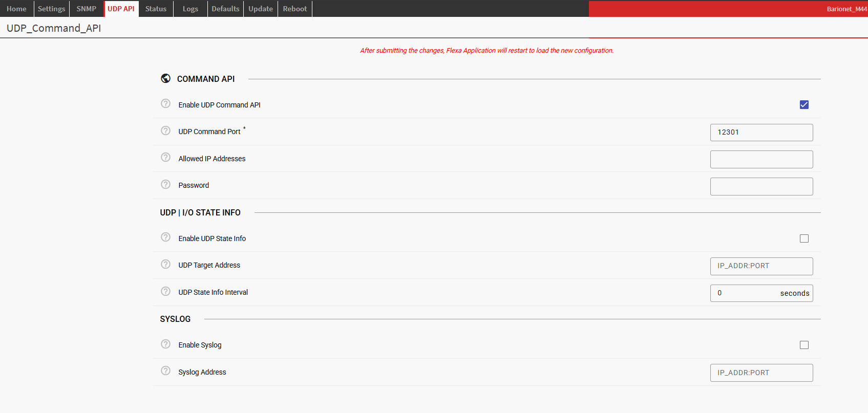This screenshot has width=868, height=413.
Task: Click the UDP Command Port input field
Action: click(761, 132)
